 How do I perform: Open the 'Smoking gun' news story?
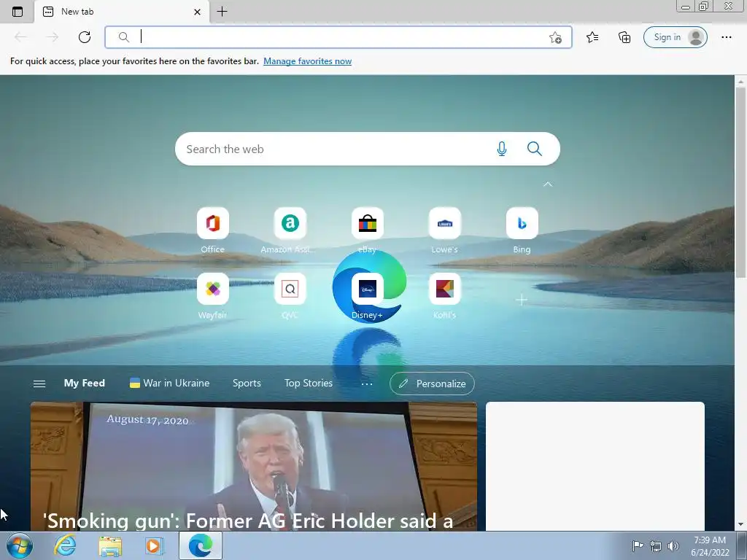click(254, 466)
